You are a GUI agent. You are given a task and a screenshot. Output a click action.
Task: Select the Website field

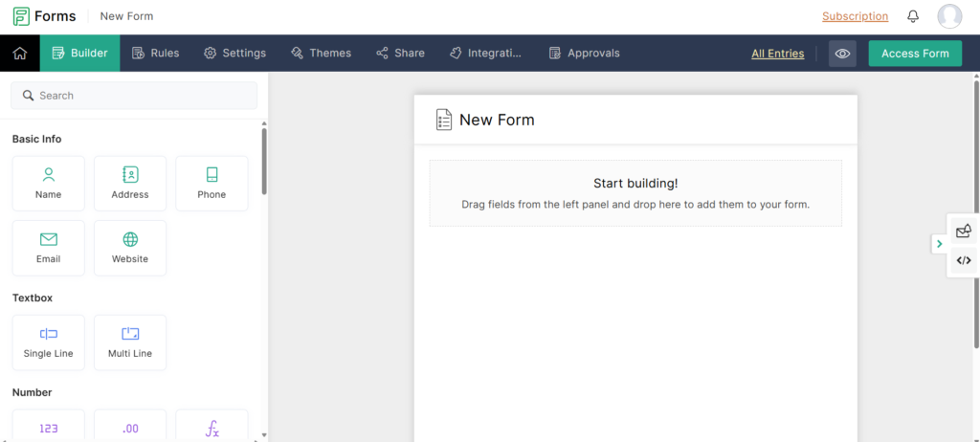tap(130, 248)
